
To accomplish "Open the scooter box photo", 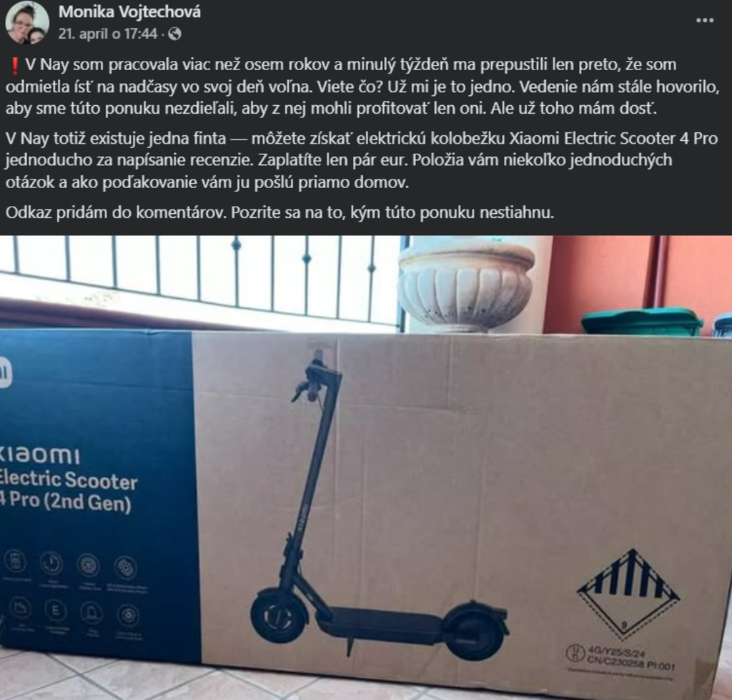I will click(x=366, y=468).
